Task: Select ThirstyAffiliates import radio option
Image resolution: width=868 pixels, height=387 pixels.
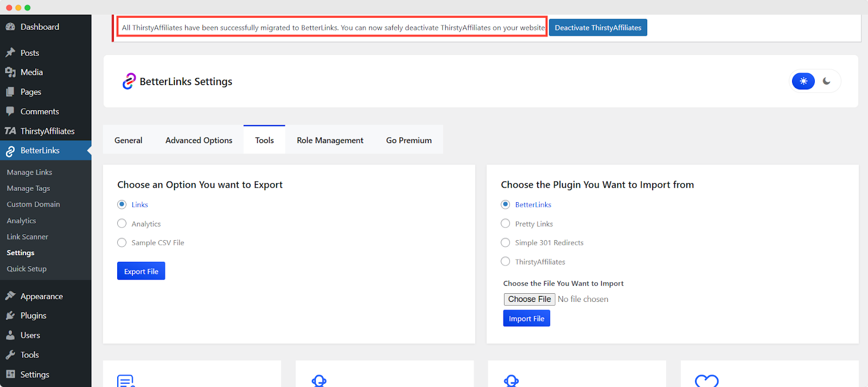Action: tap(506, 262)
